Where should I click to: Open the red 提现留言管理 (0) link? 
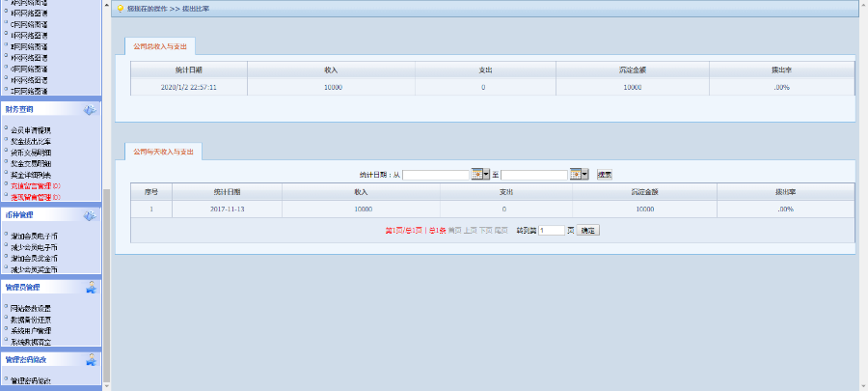[36, 197]
